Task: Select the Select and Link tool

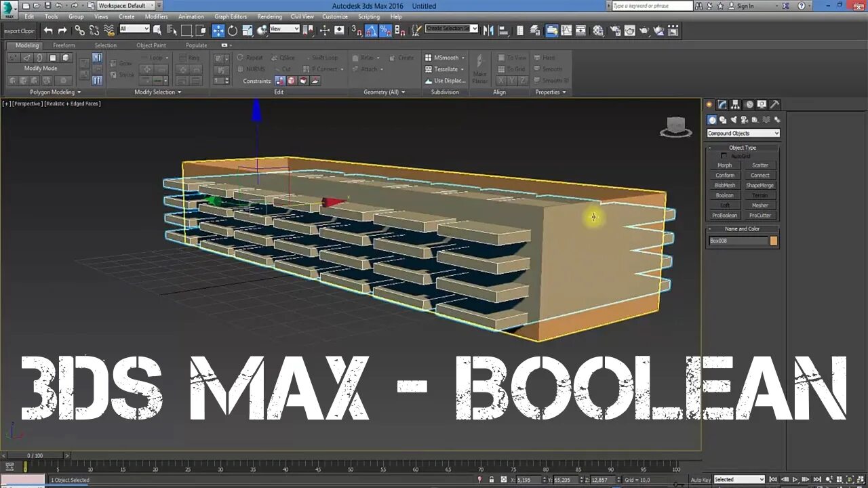Action: [80, 30]
